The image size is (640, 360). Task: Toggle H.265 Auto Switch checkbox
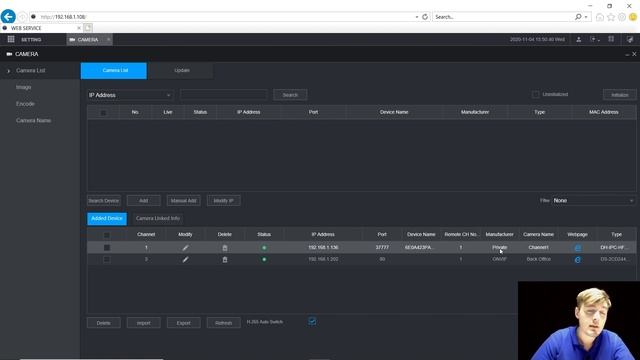312,321
